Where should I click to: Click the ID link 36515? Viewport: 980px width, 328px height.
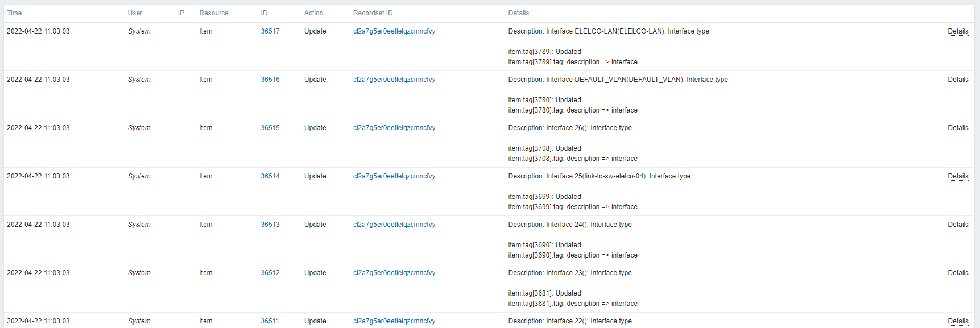point(270,128)
